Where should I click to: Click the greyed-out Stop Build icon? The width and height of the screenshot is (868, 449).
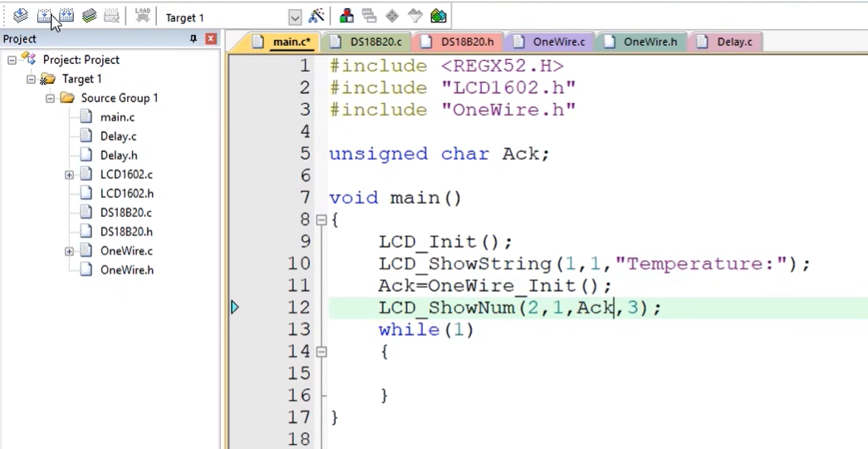[112, 16]
